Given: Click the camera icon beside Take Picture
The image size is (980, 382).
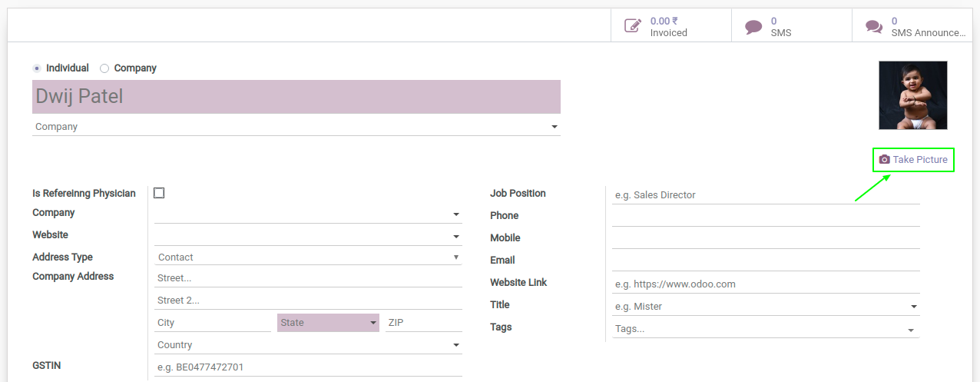Looking at the screenshot, I should pyautogui.click(x=884, y=159).
